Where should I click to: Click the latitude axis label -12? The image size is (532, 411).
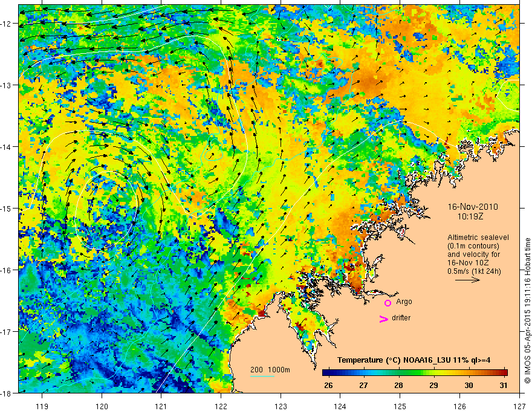[x=6, y=24]
